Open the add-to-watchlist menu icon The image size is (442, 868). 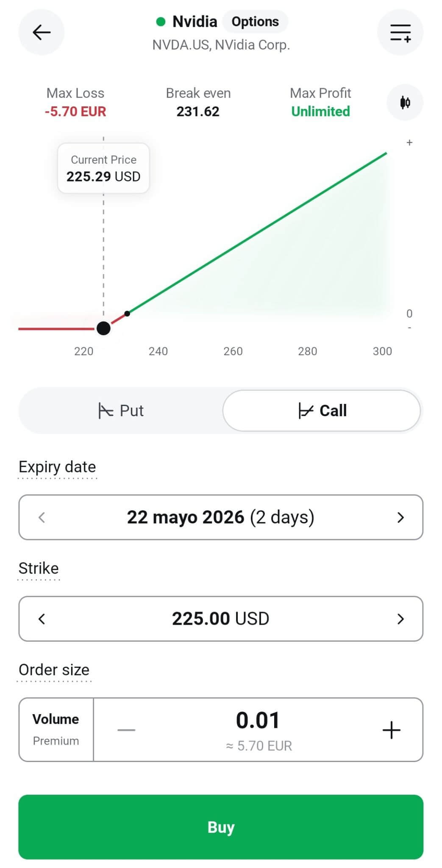click(400, 32)
